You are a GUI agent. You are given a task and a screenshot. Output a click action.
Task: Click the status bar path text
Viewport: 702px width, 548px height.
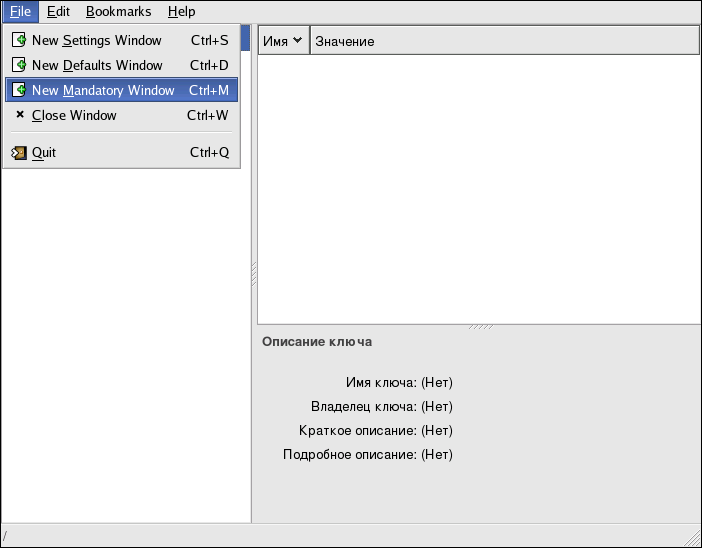pos(5,537)
